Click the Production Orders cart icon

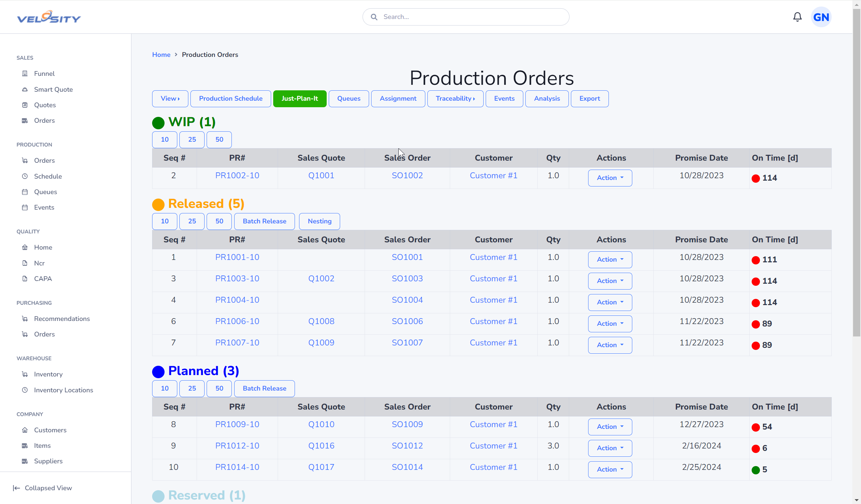pos(25,160)
